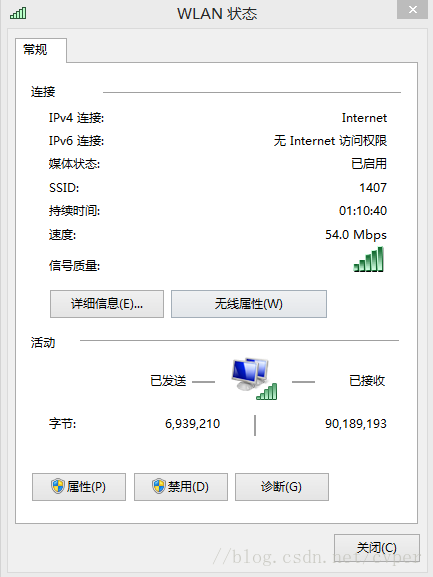This screenshot has height=577, width=433.
Task: Click shield icon on 属性(P) button
Action: (58, 486)
